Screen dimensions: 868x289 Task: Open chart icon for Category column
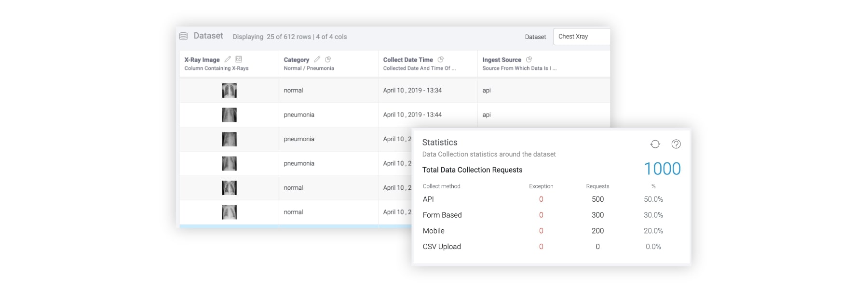coord(328,59)
